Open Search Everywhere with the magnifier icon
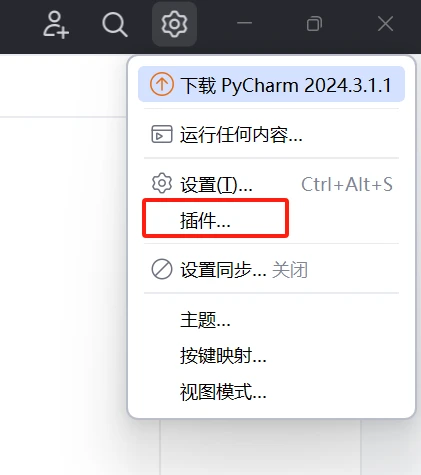Screen dimensions: 421x475 pyautogui.click(x=114, y=24)
